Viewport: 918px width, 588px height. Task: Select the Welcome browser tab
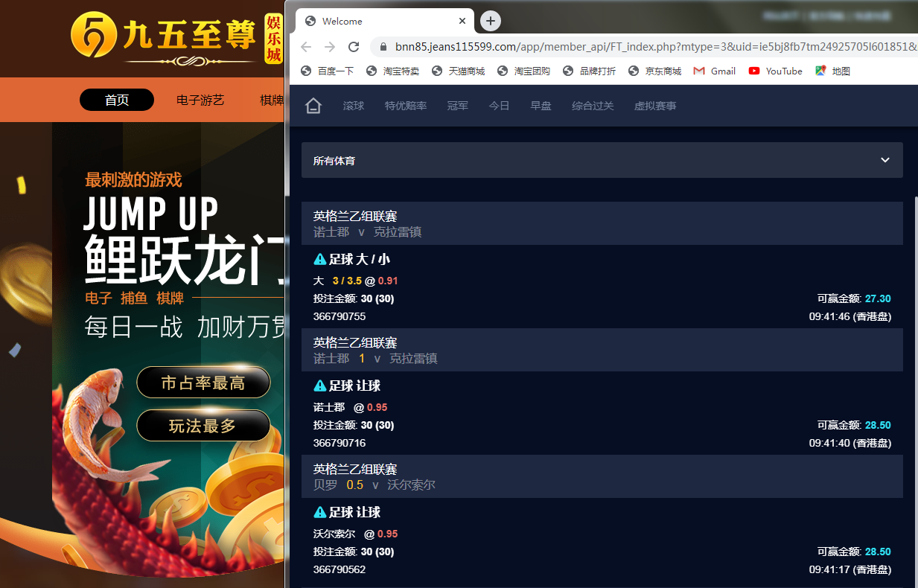(x=385, y=21)
